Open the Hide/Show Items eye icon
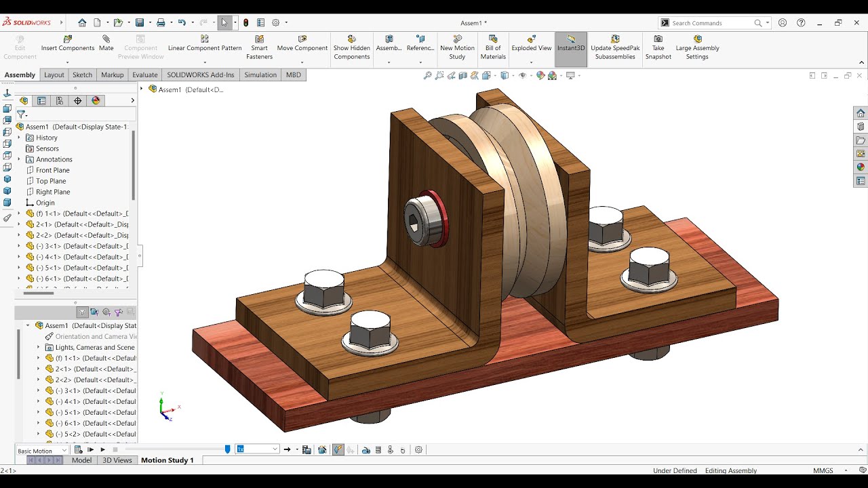Image resolution: width=868 pixels, height=488 pixels. coord(522,76)
